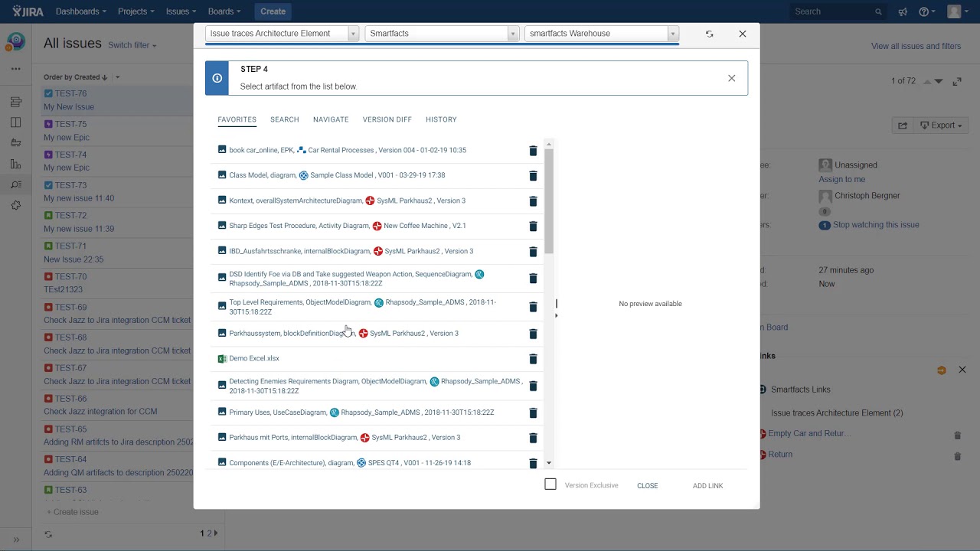Screen dimensions: 980x551
Task: Open the Switch filter dropdown
Action: 132,45
